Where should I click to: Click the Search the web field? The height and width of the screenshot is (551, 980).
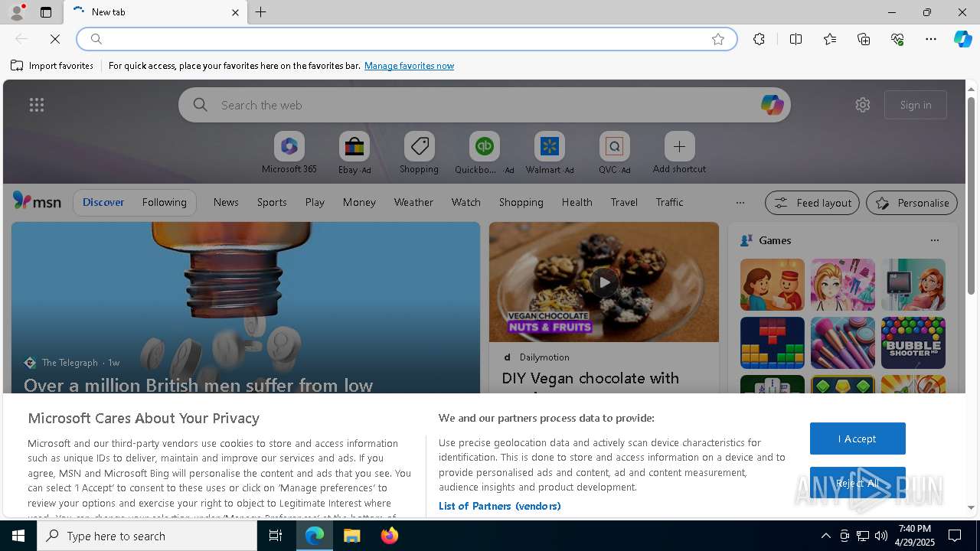click(485, 105)
